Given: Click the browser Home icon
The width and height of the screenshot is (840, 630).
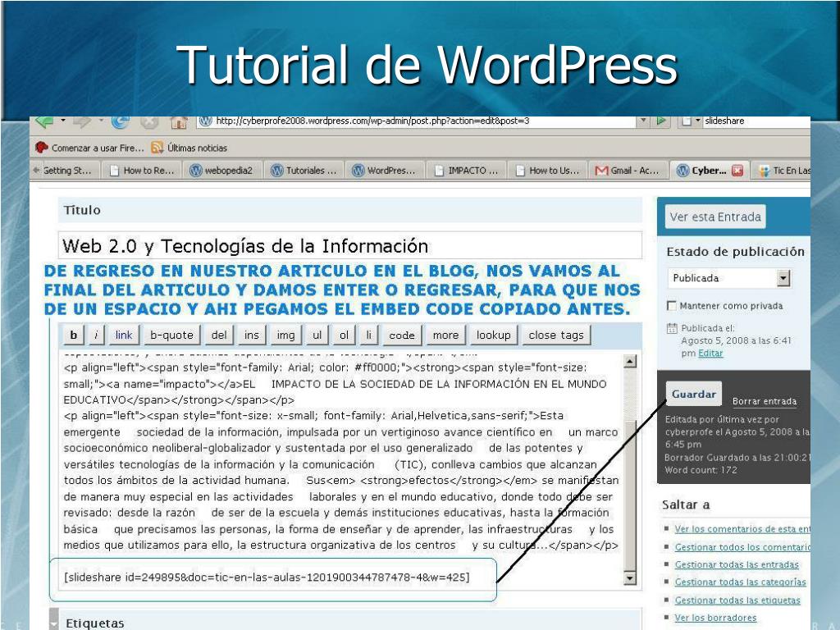Looking at the screenshot, I should coord(179,123).
